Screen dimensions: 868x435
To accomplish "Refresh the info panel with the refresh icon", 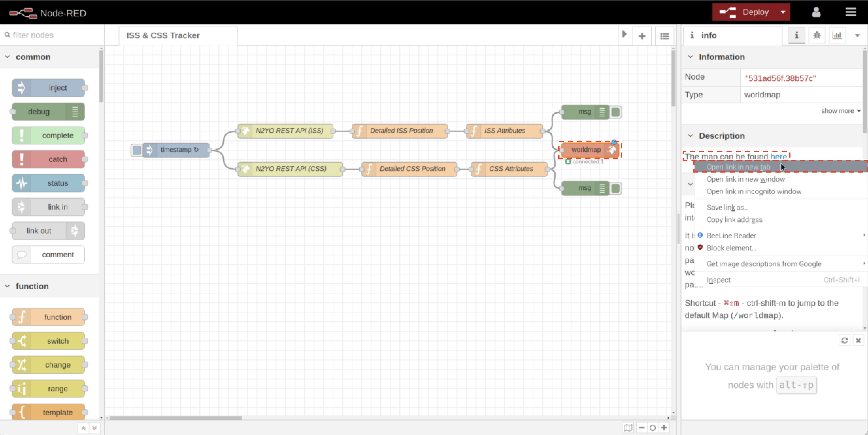I will pyautogui.click(x=845, y=340).
